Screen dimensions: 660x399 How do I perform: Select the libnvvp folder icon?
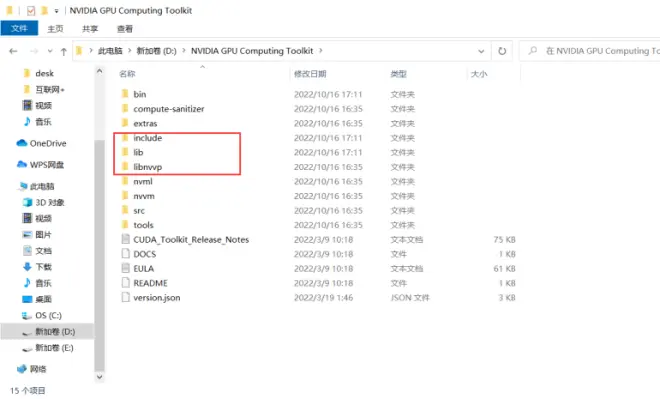125,167
